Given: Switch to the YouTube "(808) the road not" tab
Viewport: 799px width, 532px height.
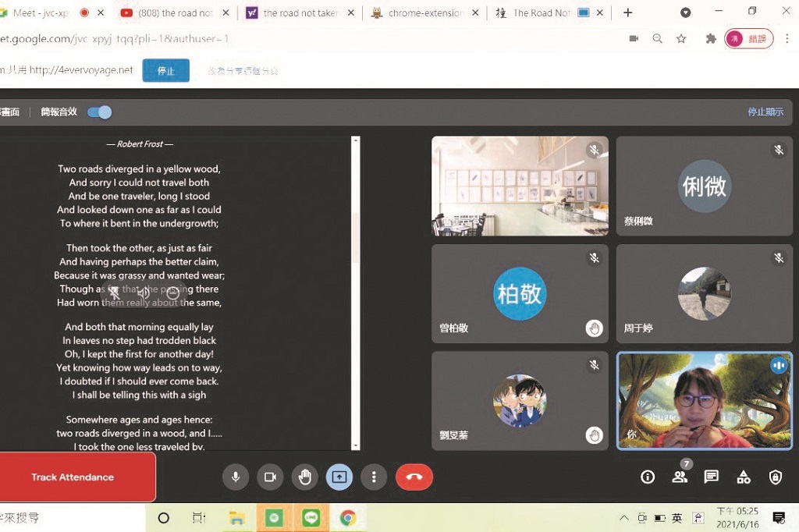Looking at the screenshot, I should click(174, 13).
